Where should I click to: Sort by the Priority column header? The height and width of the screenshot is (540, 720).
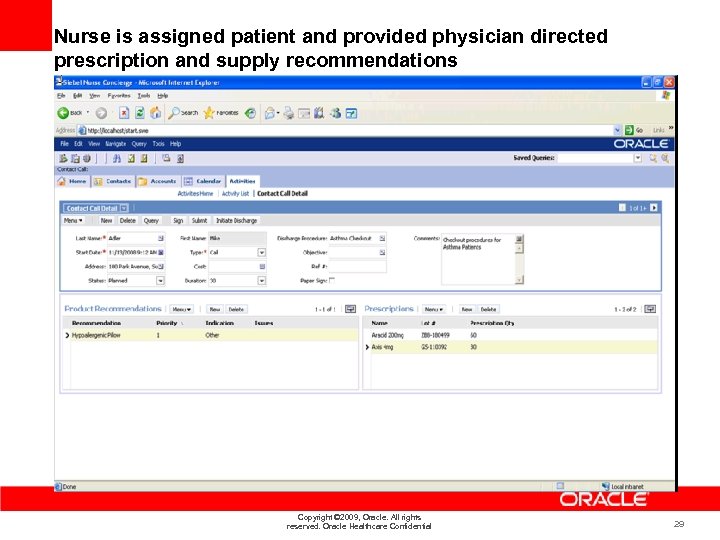pos(167,323)
